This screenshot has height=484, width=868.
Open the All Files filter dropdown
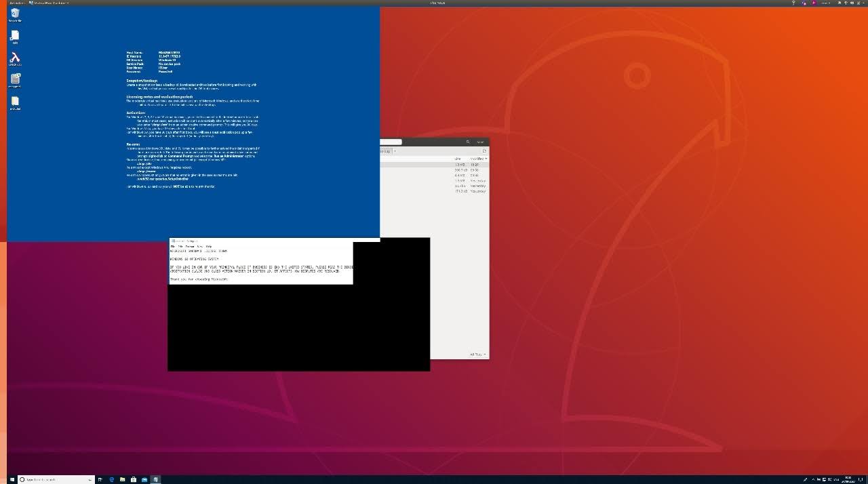tap(478, 355)
